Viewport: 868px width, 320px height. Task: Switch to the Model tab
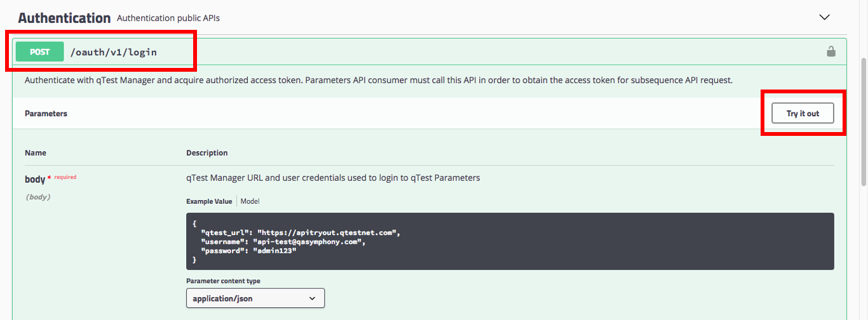(x=250, y=201)
